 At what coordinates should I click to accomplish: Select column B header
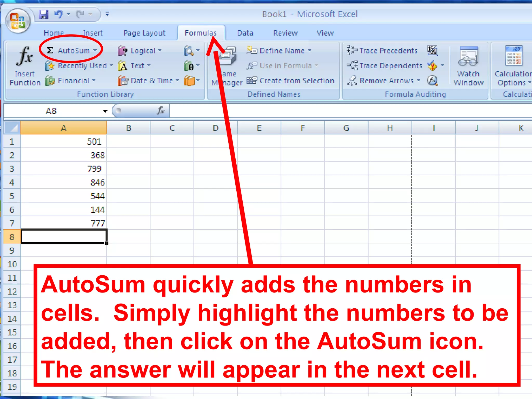point(129,128)
